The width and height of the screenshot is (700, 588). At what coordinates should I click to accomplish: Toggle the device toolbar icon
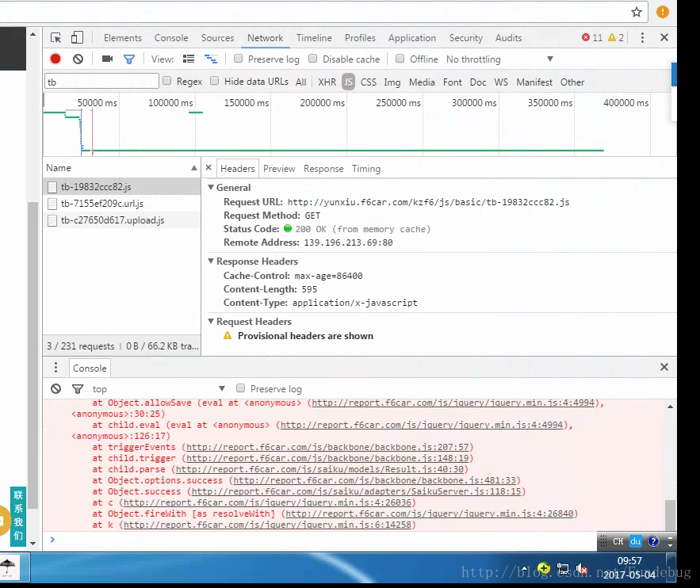[77, 37]
